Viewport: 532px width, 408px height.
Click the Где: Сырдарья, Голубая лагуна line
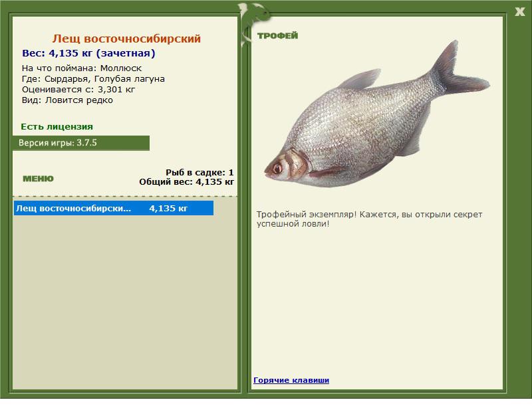(x=93, y=79)
